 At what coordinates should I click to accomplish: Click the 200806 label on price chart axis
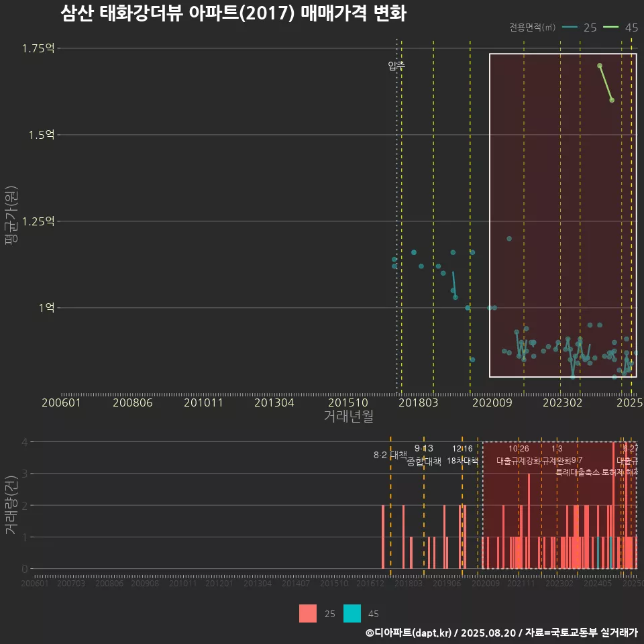pyautogui.click(x=133, y=403)
